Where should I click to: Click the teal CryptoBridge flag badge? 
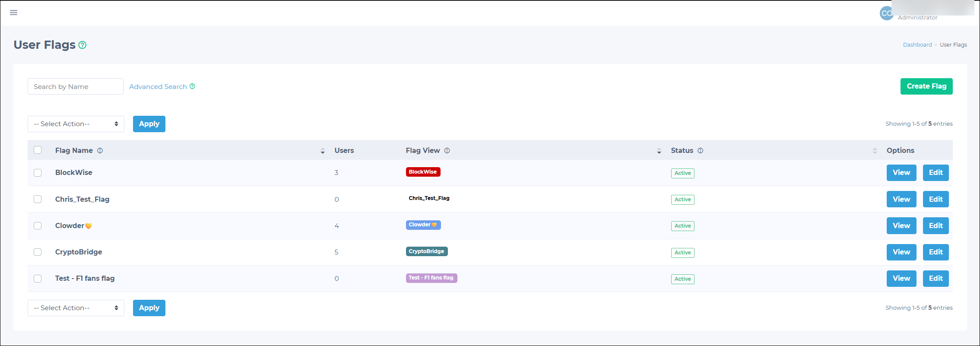427,251
